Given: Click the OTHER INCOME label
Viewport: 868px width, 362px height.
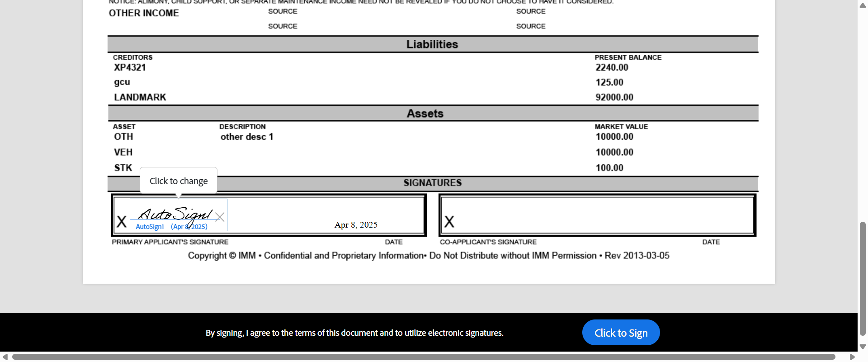Looking at the screenshot, I should (144, 13).
